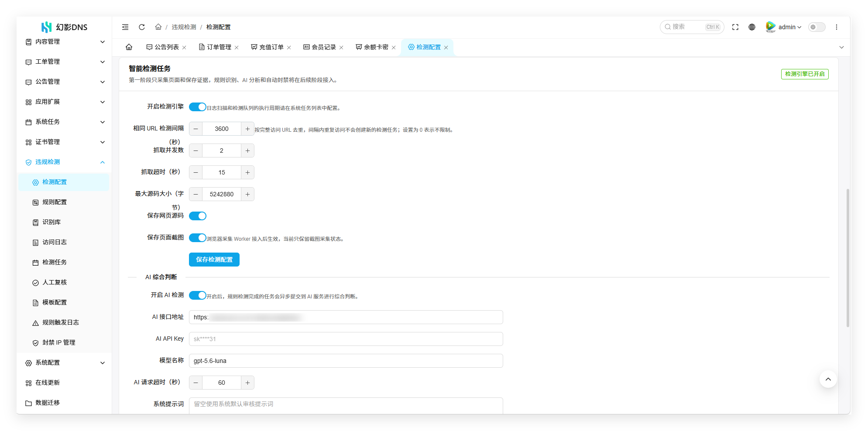The image size is (868, 431).
Task: Increase 相同 URL 检测间隔 value
Action: 247,129
